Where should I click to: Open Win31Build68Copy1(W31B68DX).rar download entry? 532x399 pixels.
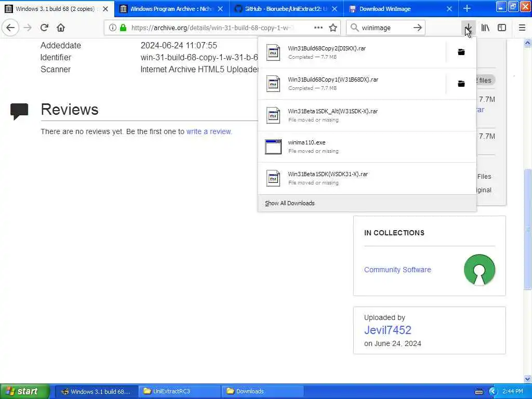[352, 84]
